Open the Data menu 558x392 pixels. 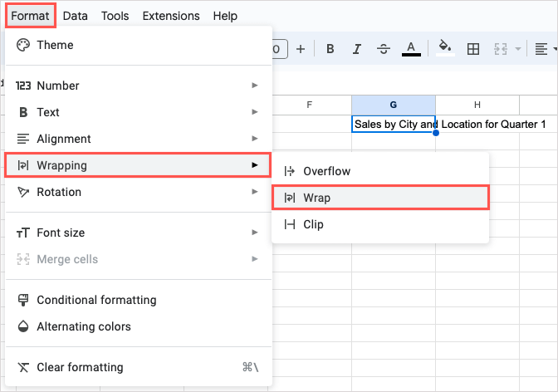pos(76,16)
